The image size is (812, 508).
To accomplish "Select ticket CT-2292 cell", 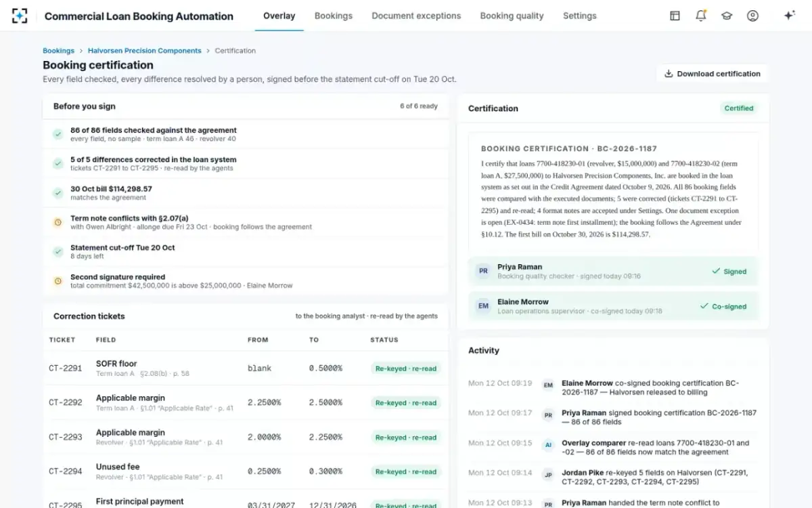I will tap(66, 403).
